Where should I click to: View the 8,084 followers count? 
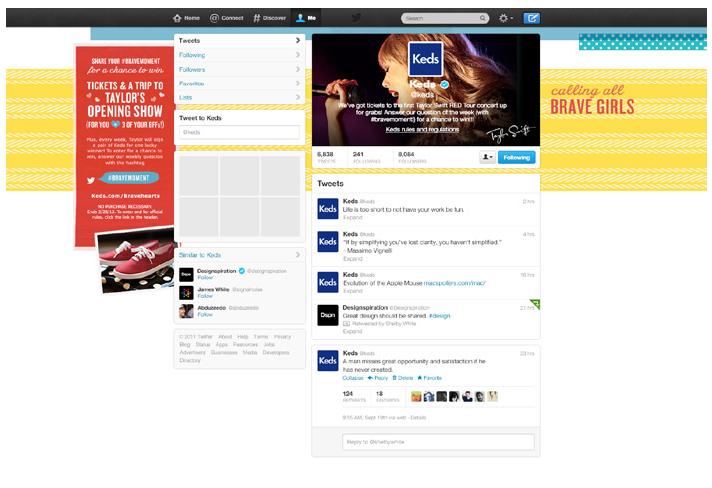[412, 157]
